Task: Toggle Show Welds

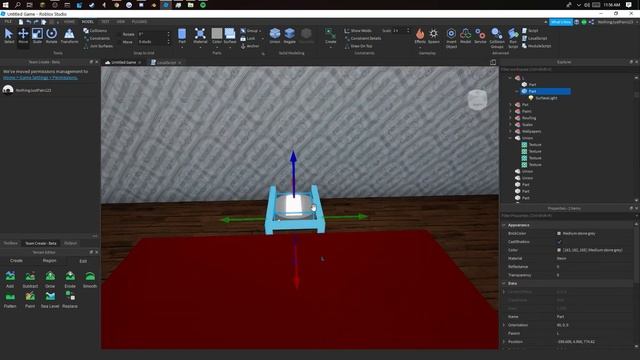Action: click(358, 31)
